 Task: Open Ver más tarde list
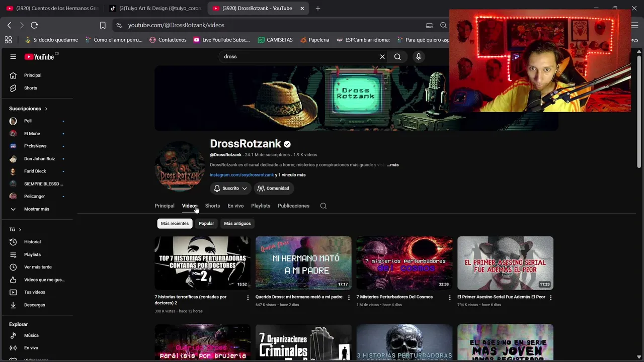point(39,267)
